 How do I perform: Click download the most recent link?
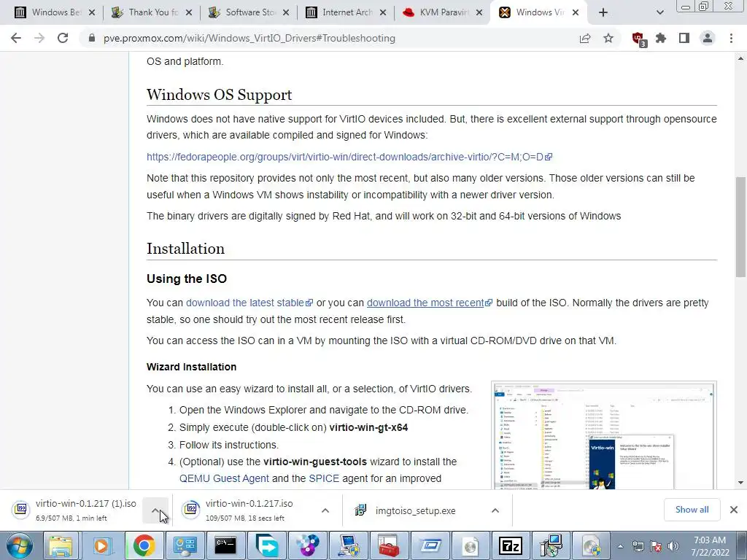coord(429,303)
